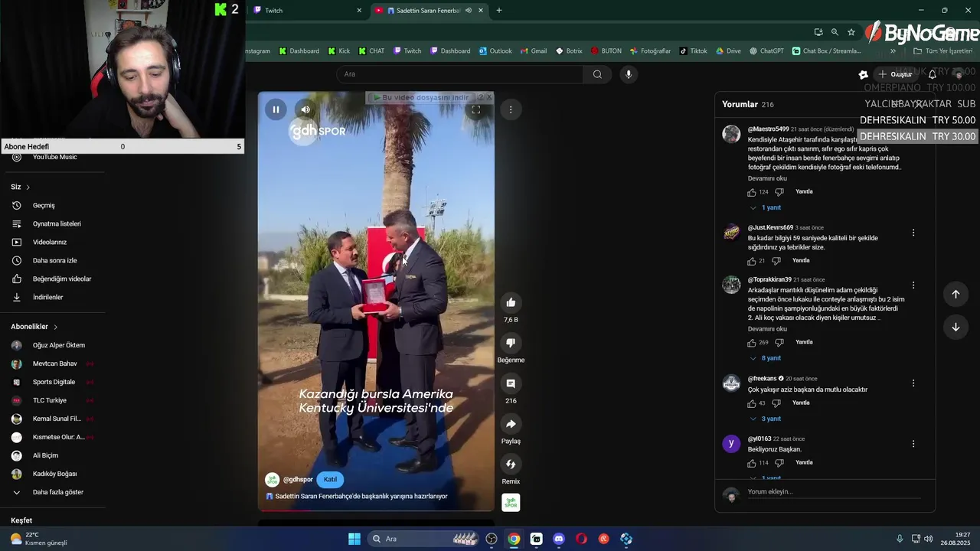
Task: Open options menu for @Just.Kevırs669 comment
Action: (913, 233)
